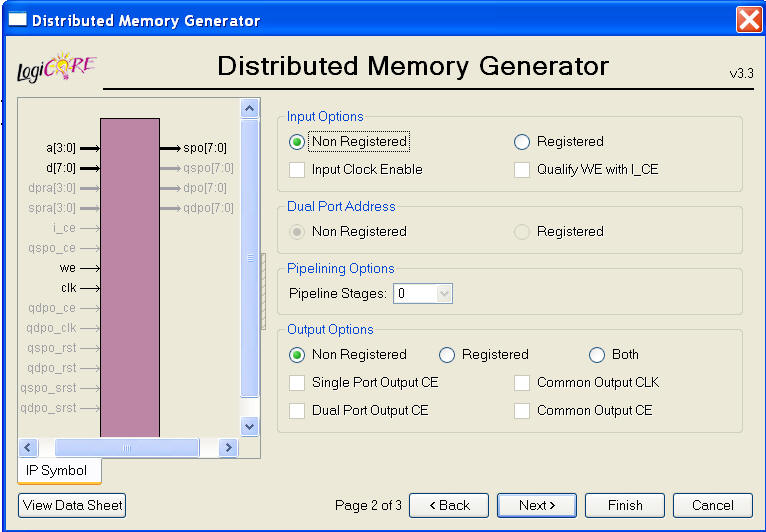Click symbol pane scroll right arrow
766x532 pixels.
228,447
